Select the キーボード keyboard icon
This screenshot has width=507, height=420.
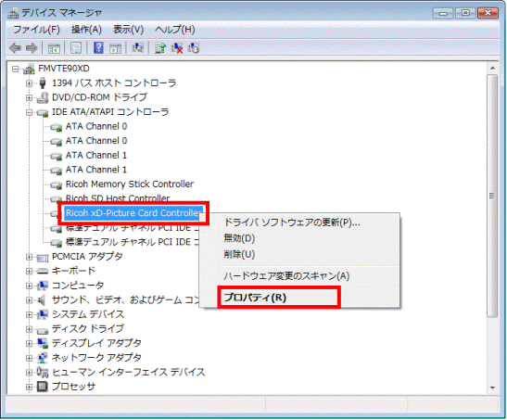click(x=43, y=272)
